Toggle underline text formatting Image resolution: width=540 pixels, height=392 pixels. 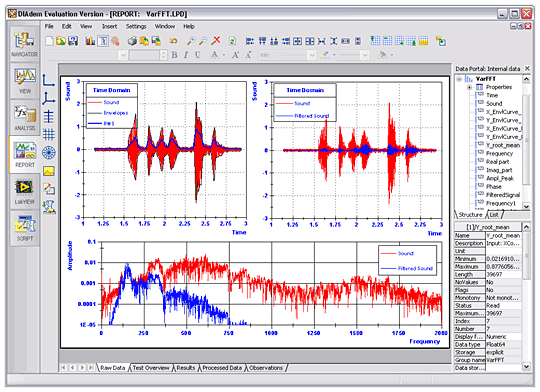coord(197,55)
